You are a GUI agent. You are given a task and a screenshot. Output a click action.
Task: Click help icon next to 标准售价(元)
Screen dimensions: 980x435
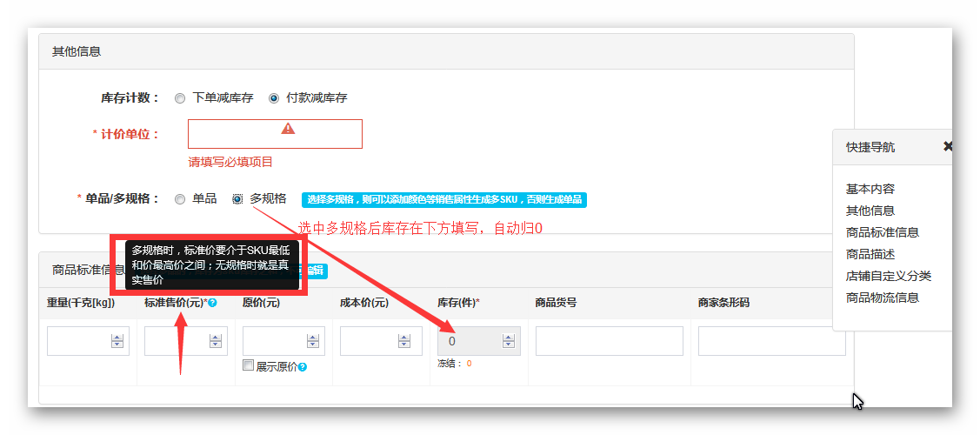pos(212,303)
